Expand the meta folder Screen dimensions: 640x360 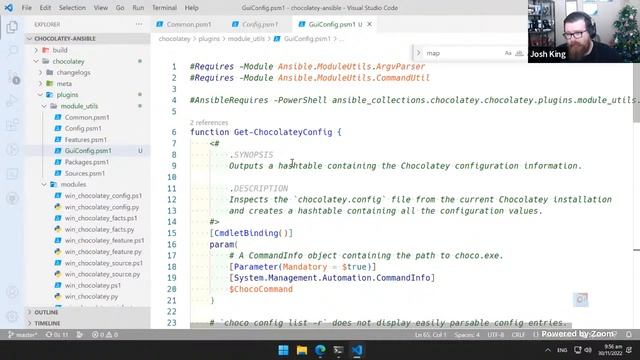point(87,83)
